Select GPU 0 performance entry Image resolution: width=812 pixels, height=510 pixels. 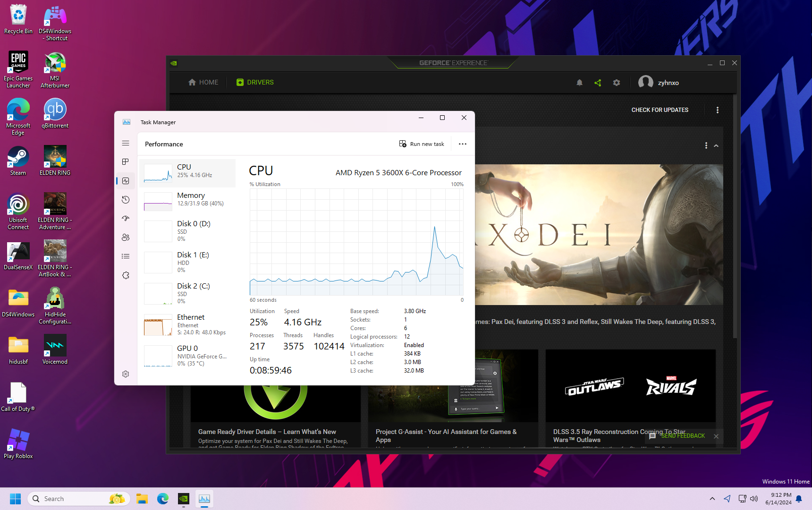click(x=187, y=356)
